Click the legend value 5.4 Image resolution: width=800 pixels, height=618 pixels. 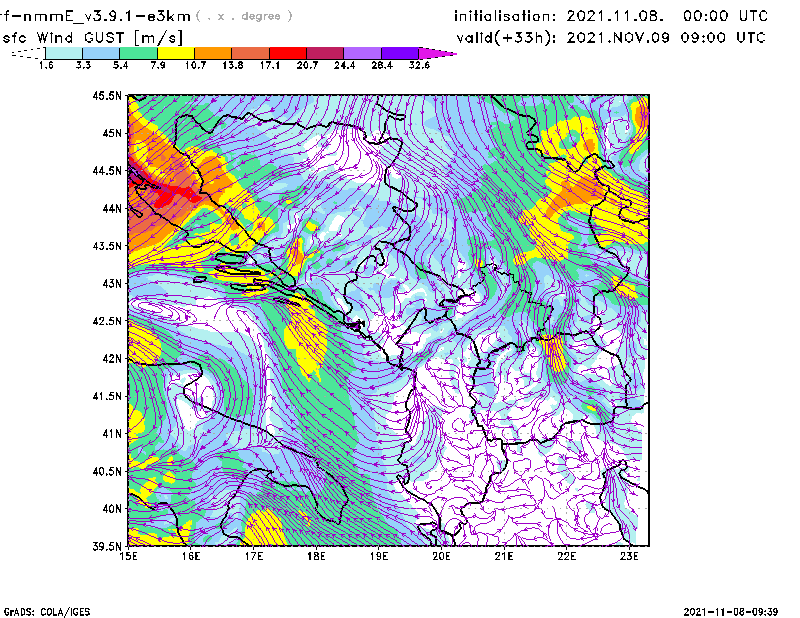[120, 65]
